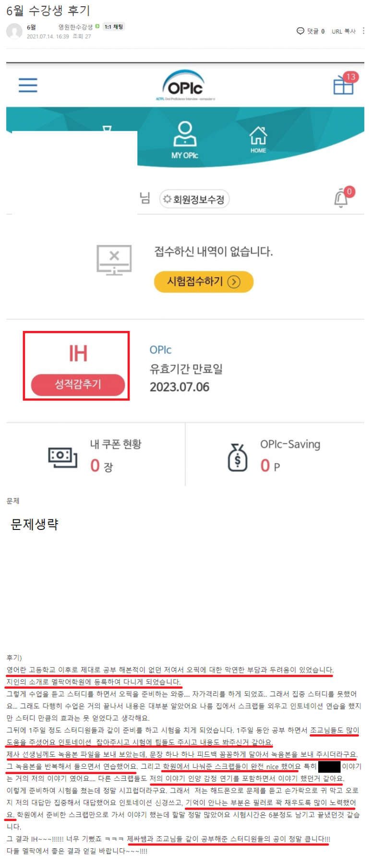Open the hamburger menu
Screen dimensions: 384x868
(x=28, y=85)
